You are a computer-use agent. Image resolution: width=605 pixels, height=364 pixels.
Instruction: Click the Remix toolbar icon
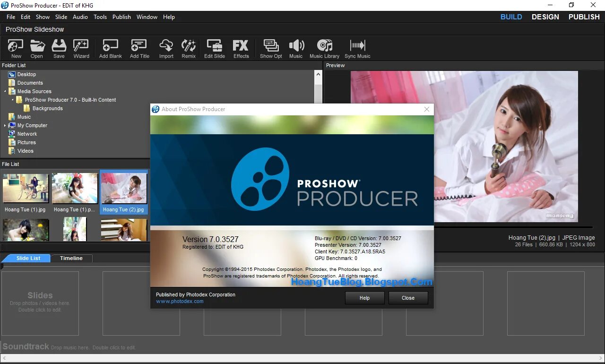pyautogui.click(x=189, y=49)
